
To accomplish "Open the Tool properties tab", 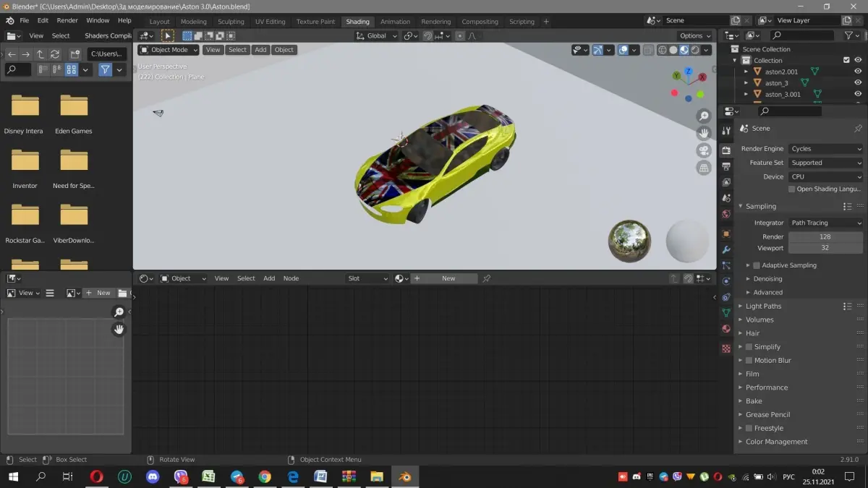I will tap(726, 131).
